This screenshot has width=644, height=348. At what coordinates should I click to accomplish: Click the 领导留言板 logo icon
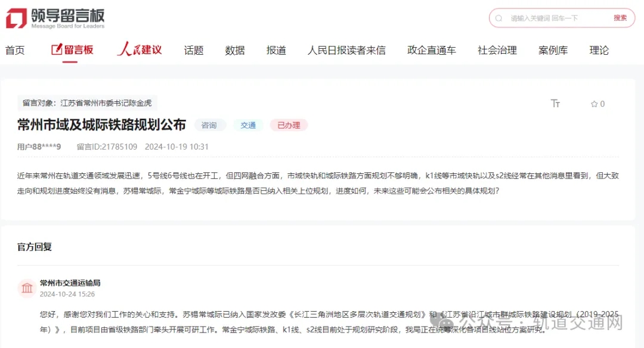tap(16, 18)
